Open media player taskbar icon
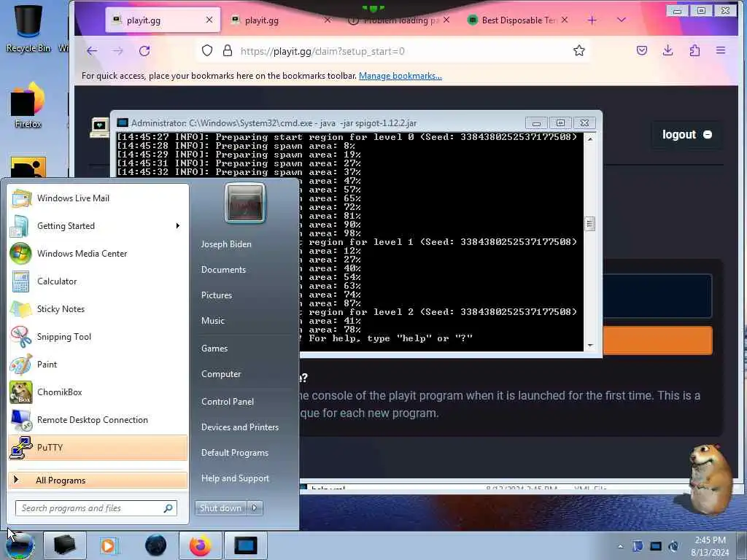 (109, 545)
